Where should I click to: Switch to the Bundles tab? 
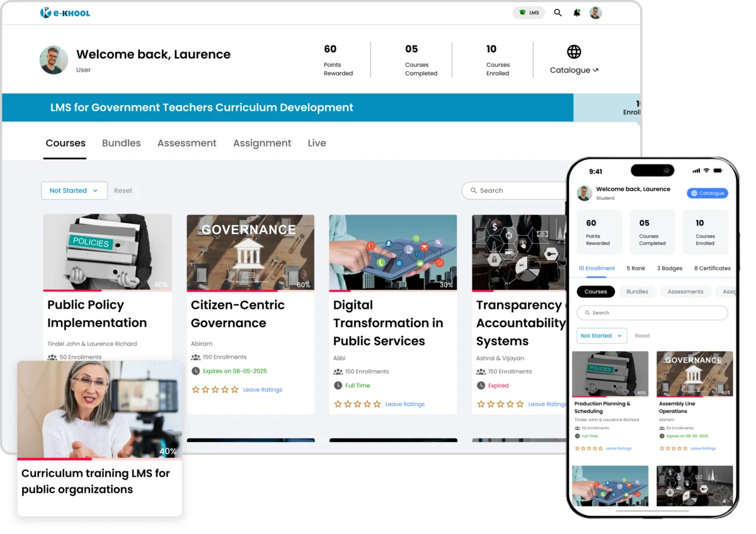click(x=121, y=143)
